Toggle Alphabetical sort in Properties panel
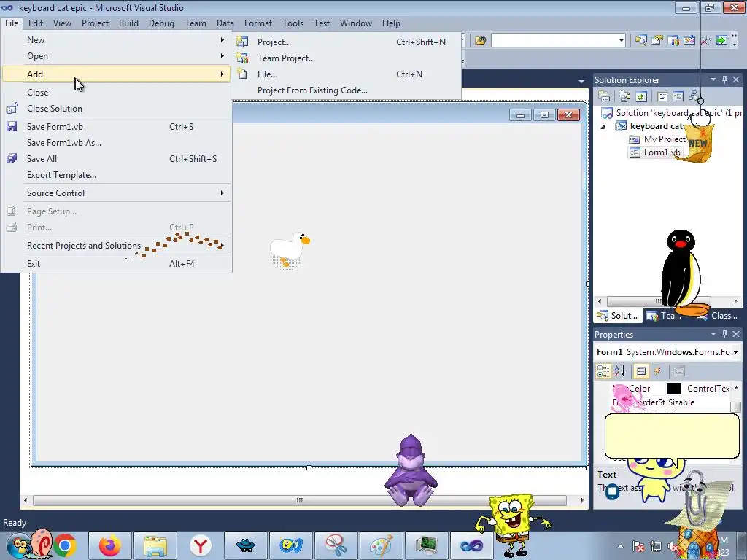This screenshot has width=747, height=560. [x=620, y=371]
